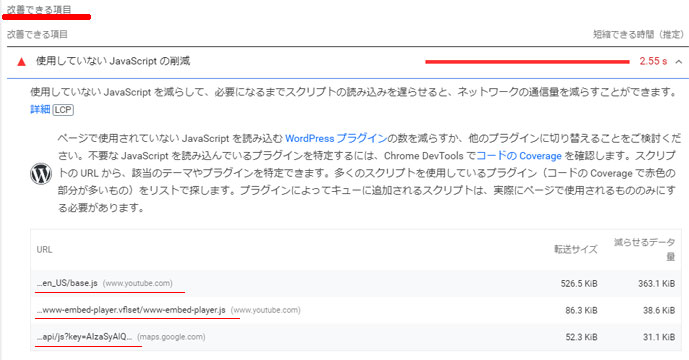Click the 526.5 KiB transfer size cell
This screenshot has width=689, height=360.
tap(579, 284)
